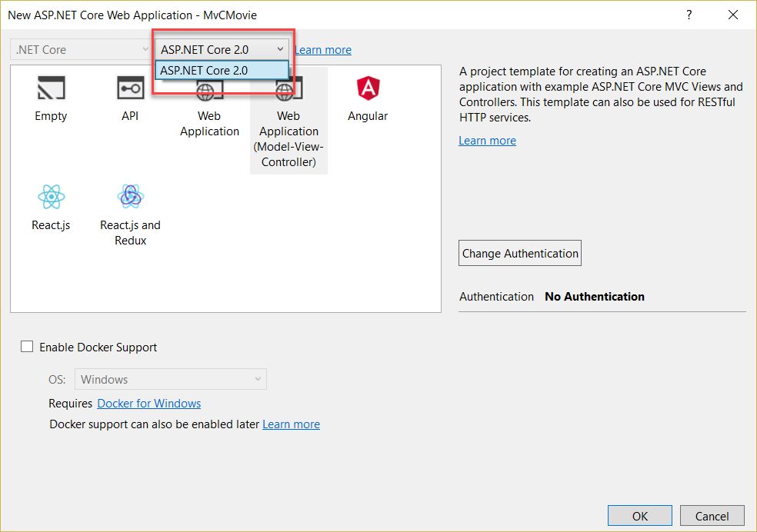Open the dialog help question mark
Viewport: 757px width, 532px height.
689,15
